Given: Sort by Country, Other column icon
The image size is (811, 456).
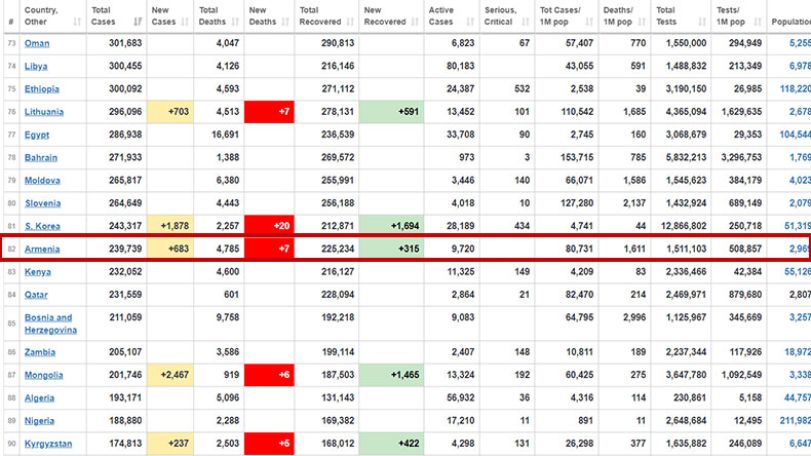Looking at the screenshot, I should tap(77, 22).
